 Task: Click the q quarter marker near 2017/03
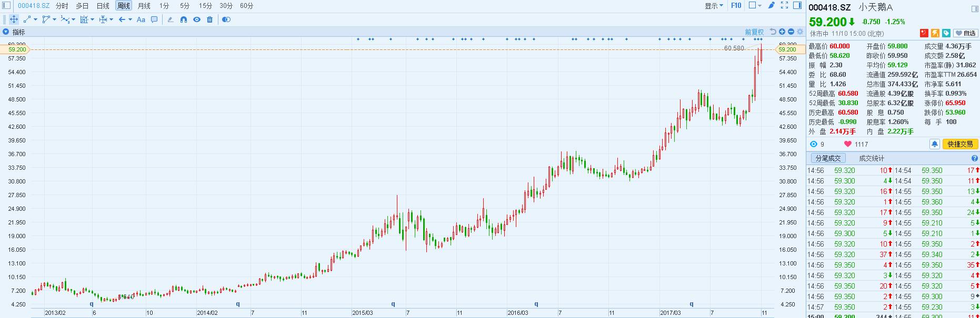click(692, 304)
